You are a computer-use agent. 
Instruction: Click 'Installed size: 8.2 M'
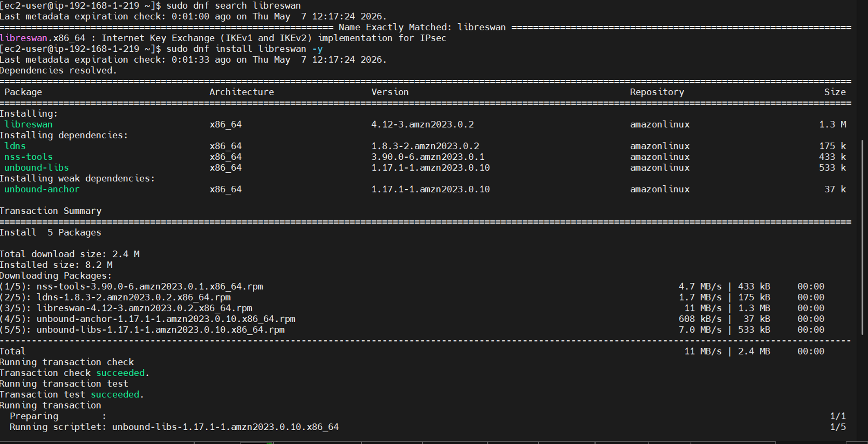[x=56, y=265]
